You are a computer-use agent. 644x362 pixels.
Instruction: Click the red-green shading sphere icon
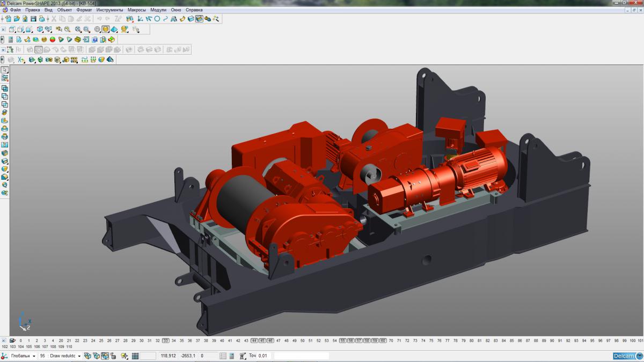[x=53, y=39]
